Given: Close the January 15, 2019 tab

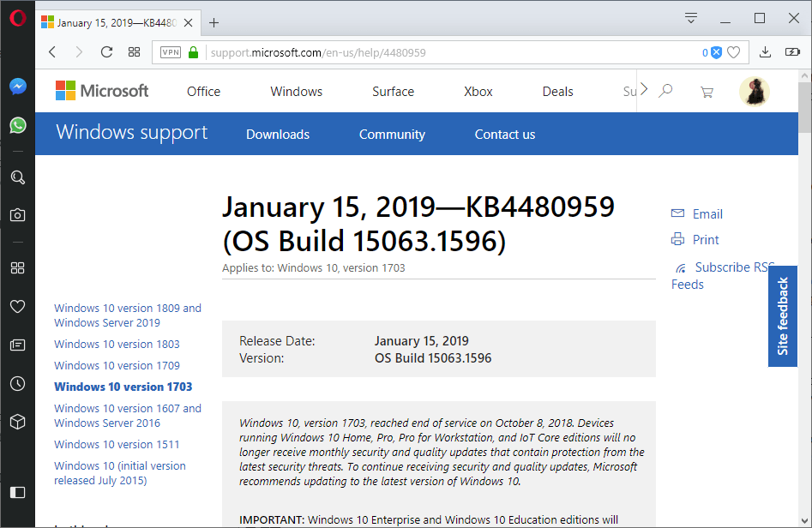Looking at the screenshot, I should [189, 23].
